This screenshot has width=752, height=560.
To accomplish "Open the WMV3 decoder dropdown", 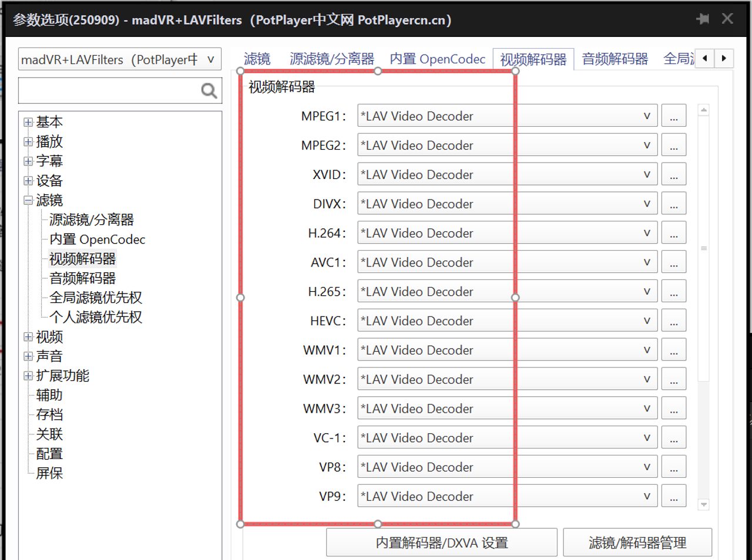I will (508, 409).
